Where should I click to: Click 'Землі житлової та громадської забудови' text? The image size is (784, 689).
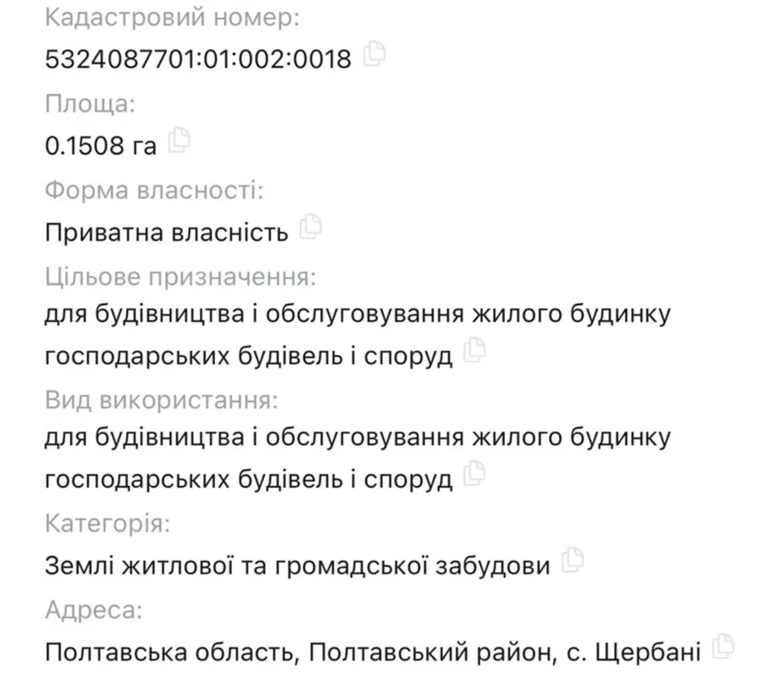tap(297, 566)
